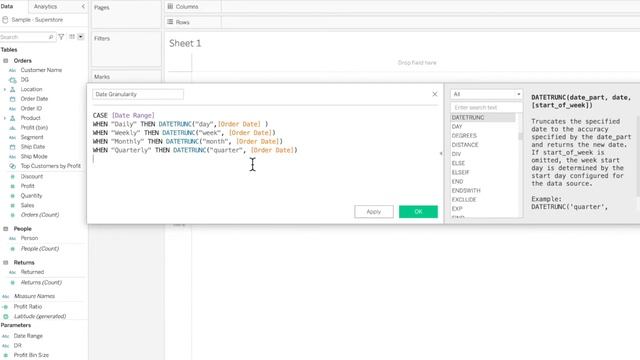
Task: Select Profit Bin Size parameter
Action: (x=31, y=355)
